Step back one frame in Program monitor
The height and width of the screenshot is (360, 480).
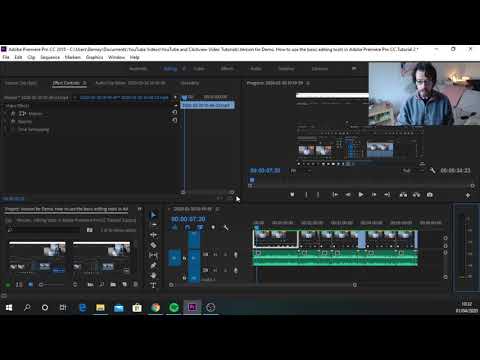pyautogui.click(x=348, y=195)
